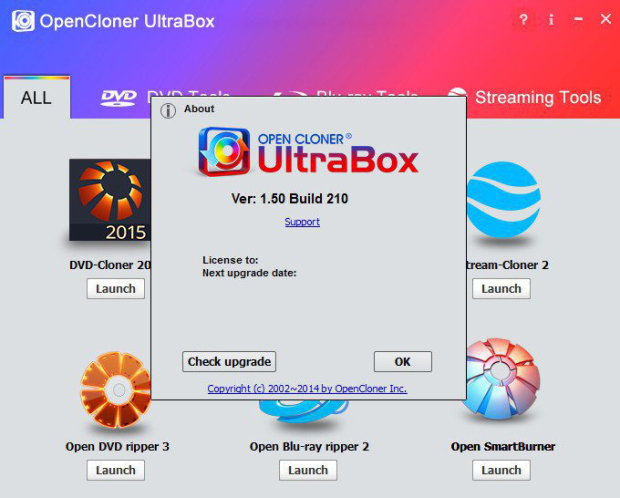Click the Open SmartBurner icon
Screen dimensions: 620x498
pos(502,379)
